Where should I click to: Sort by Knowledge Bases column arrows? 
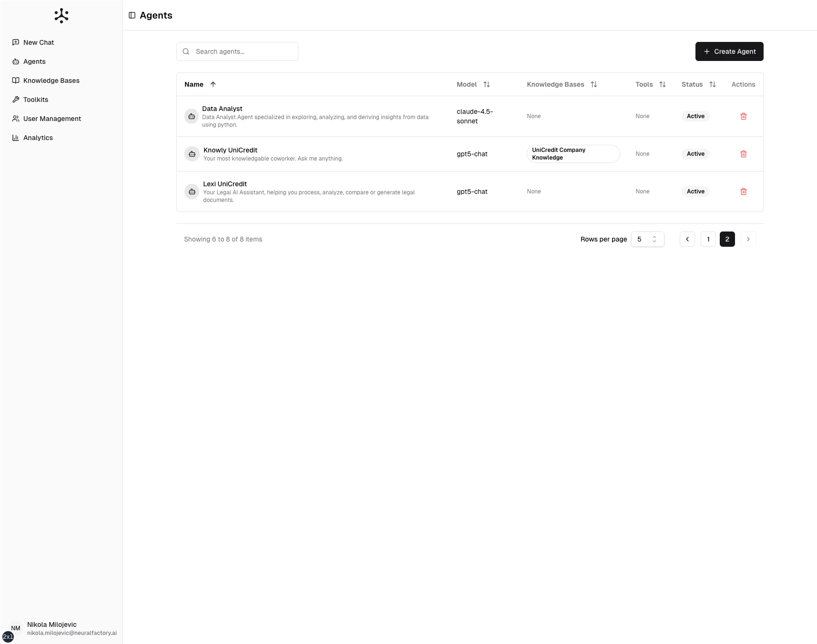[x=593, y=84]
